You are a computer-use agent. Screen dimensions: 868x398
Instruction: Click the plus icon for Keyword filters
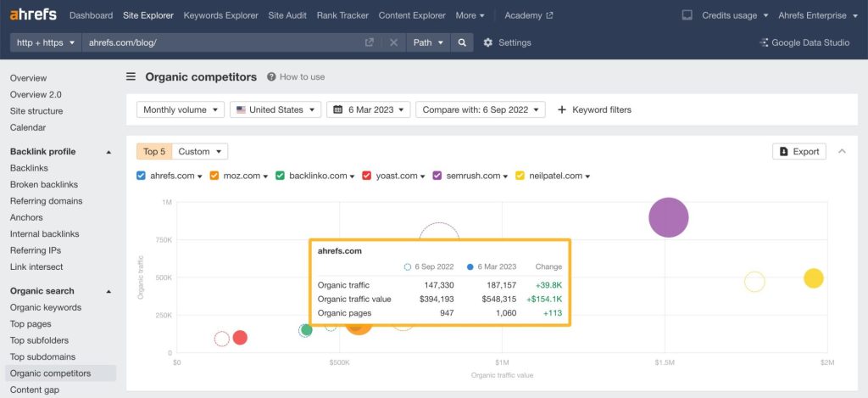[x=562, y=109]
